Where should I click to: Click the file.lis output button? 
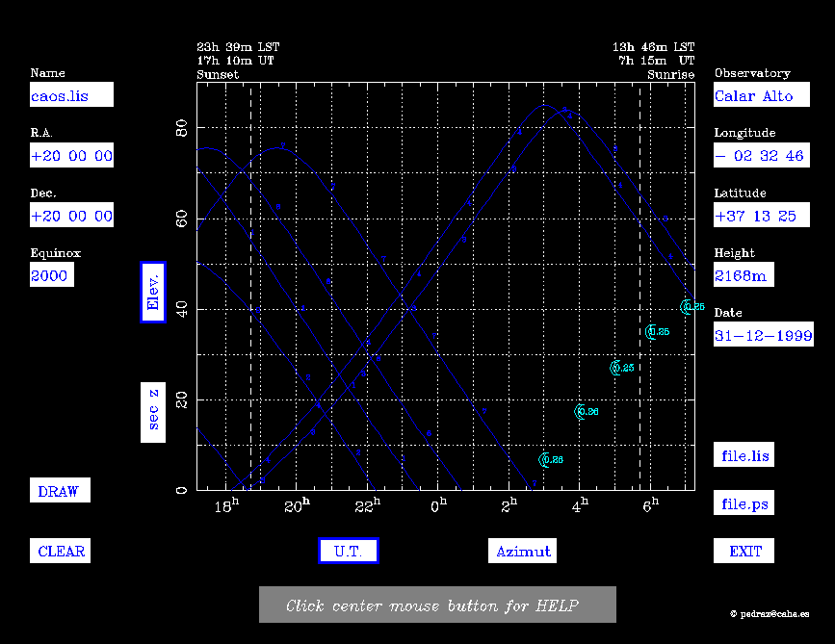744,455
